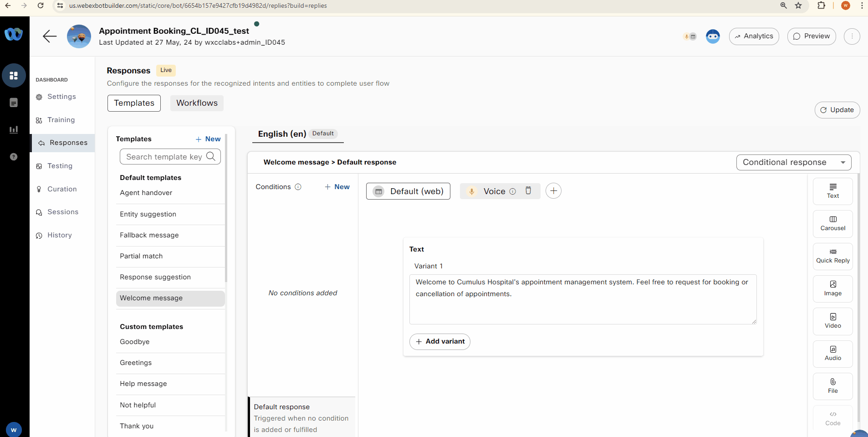The width and height of the screenshot is (868, 437).
Task: Open the bot Preview
Action: pyautogui.click(x=811, y=36)
